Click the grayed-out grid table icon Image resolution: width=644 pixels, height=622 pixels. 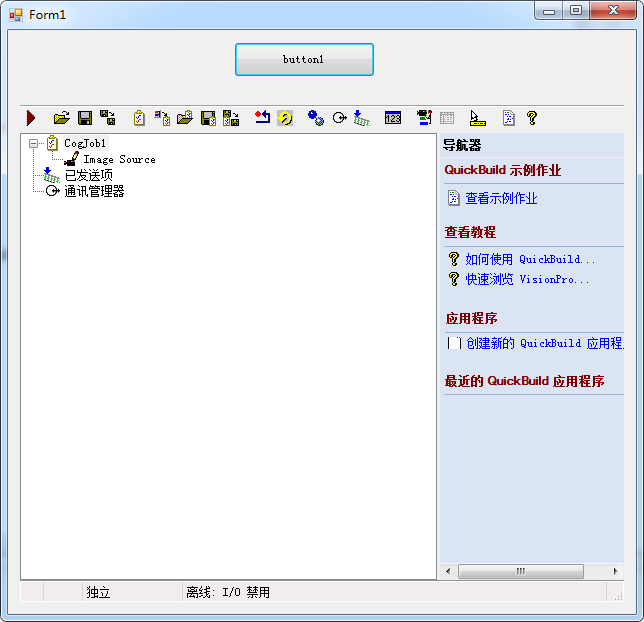pyautogui.click(x=447, y=118)
